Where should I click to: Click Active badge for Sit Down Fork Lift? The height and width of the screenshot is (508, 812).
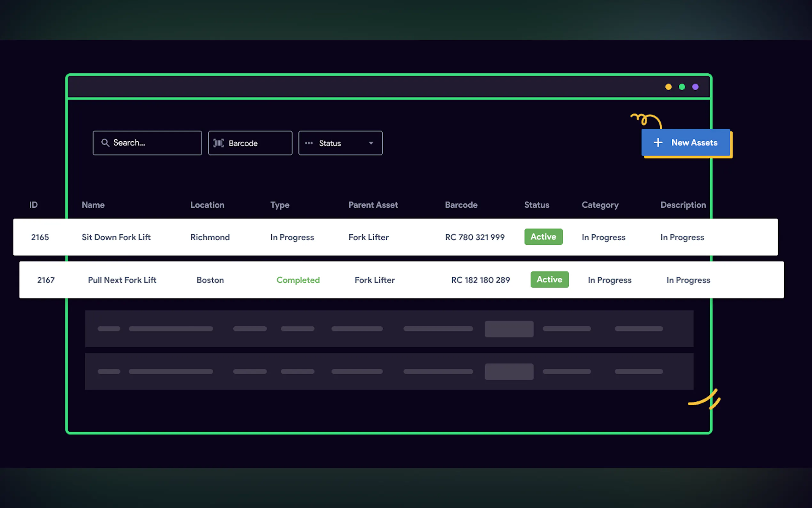tap(543, 237)
